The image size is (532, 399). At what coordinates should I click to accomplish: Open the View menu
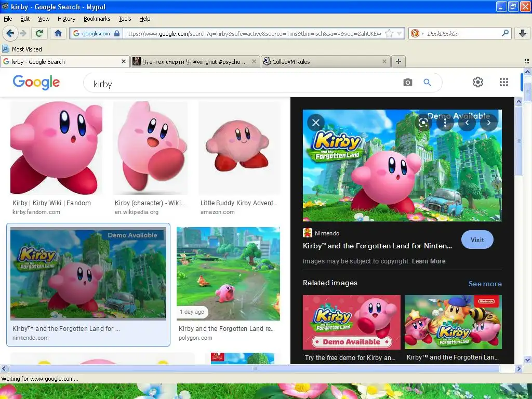(44, 19)
